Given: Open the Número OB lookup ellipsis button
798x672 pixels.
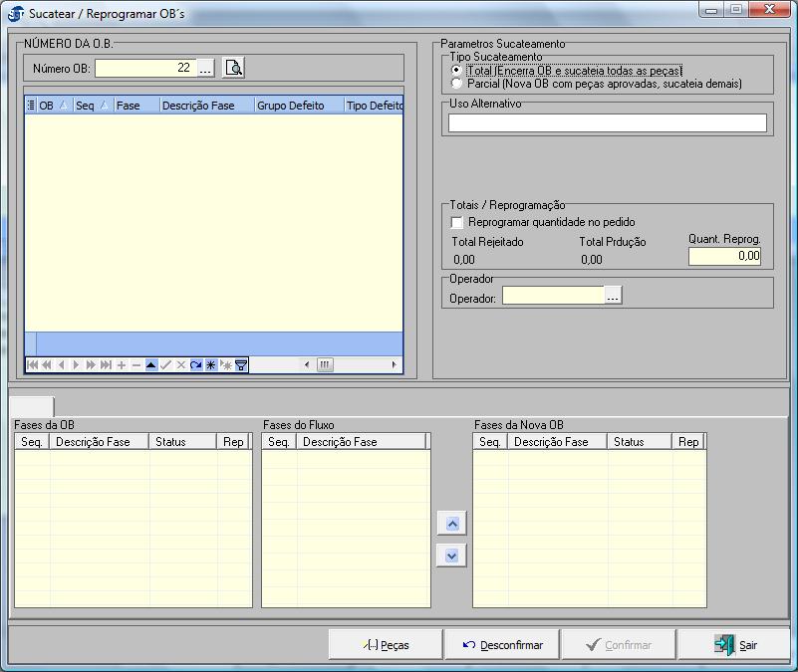Looking at the screenshot, I should [x=205, y=68].
